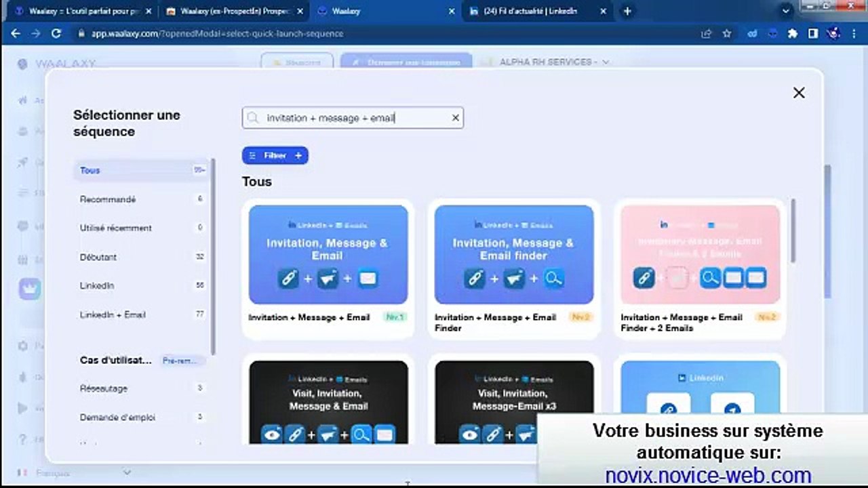Image resolution: width=868 pixels, height=488 pixels.
Task: Click the category sidebar scrollbar
Action: point(214,256)
